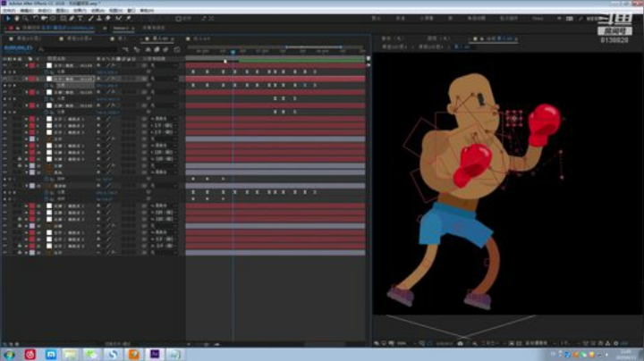Select the Puppet Pin tool
Image resolution: width=644 pixels, height=361 pixels.
pyautogui.click(x=129, y=19)
